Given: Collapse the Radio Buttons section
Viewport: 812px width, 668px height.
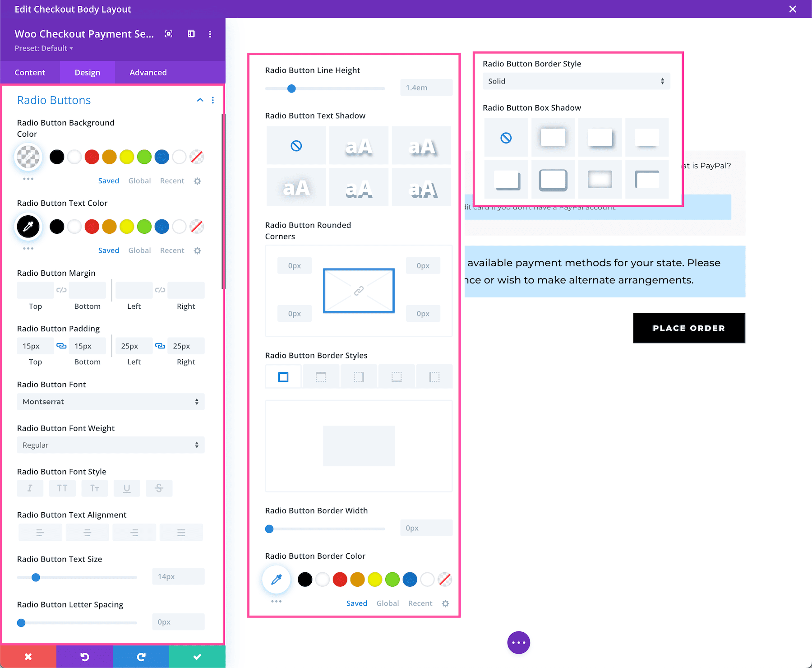Looking at the screenshot, I should (200, 100).
